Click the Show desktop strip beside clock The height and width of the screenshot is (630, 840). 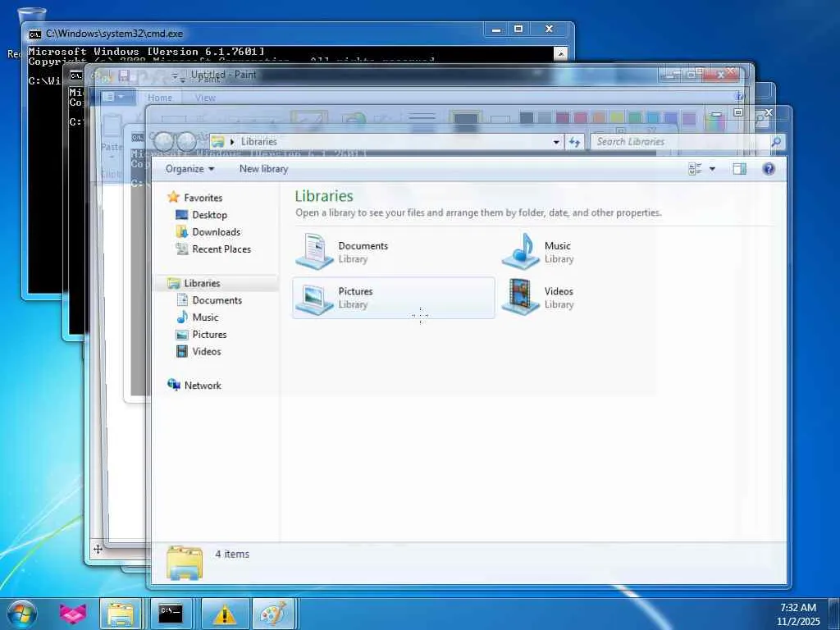tap(834, 614)
